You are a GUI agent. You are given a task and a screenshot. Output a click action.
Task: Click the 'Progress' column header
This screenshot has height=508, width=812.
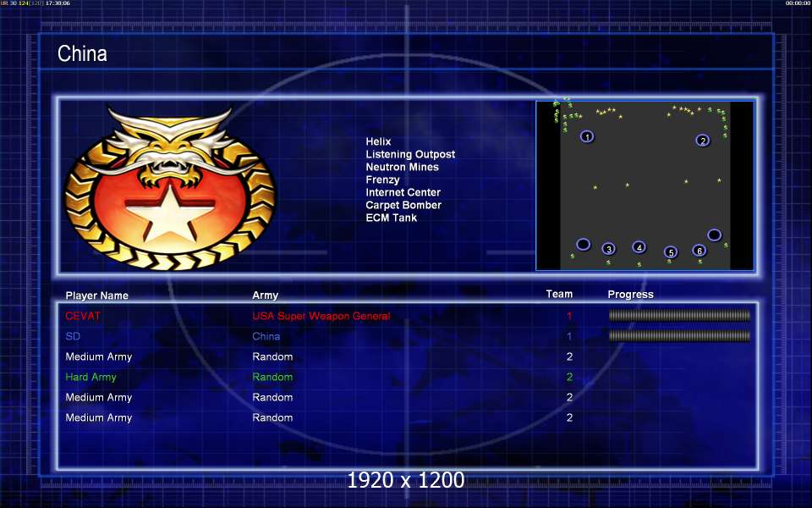(631, 295)
